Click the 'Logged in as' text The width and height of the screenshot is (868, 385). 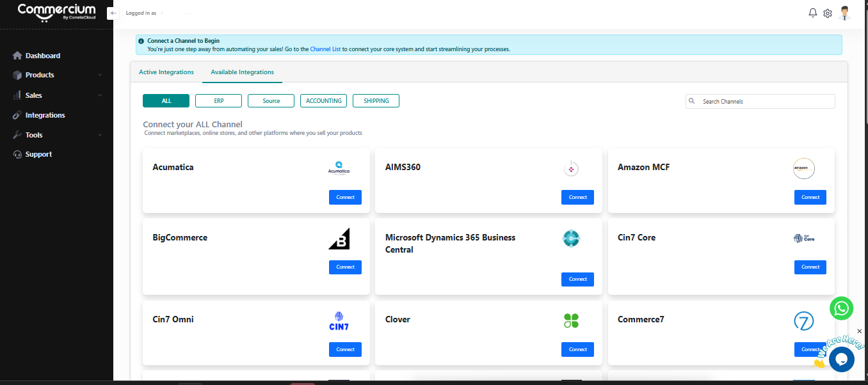point(141,13)
